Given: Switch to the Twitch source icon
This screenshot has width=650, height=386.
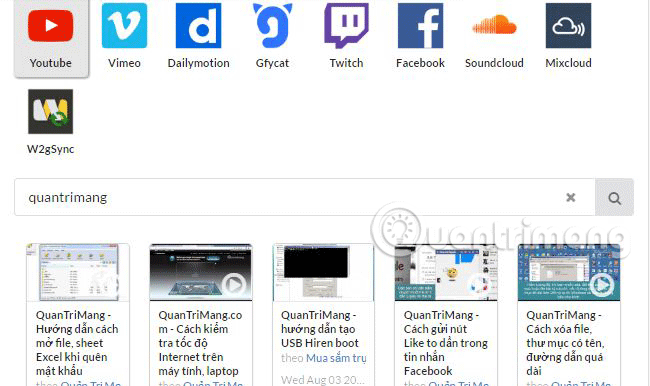Looking at the screenshot, I should point(347,26).
